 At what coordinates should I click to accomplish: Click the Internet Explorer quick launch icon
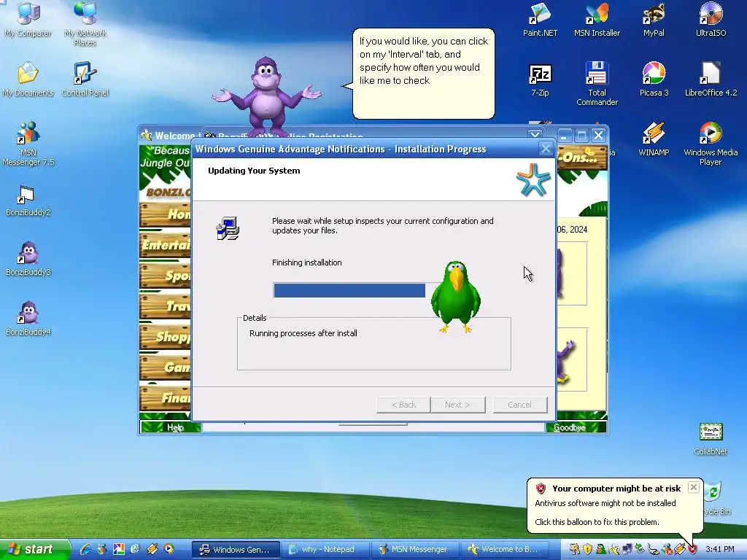(85, 549)
